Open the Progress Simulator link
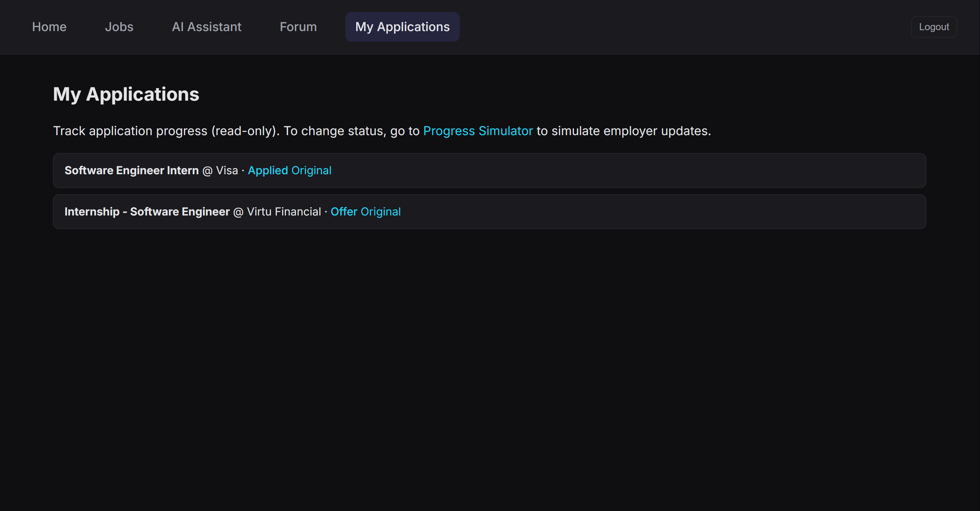 [x=478, y=131]
